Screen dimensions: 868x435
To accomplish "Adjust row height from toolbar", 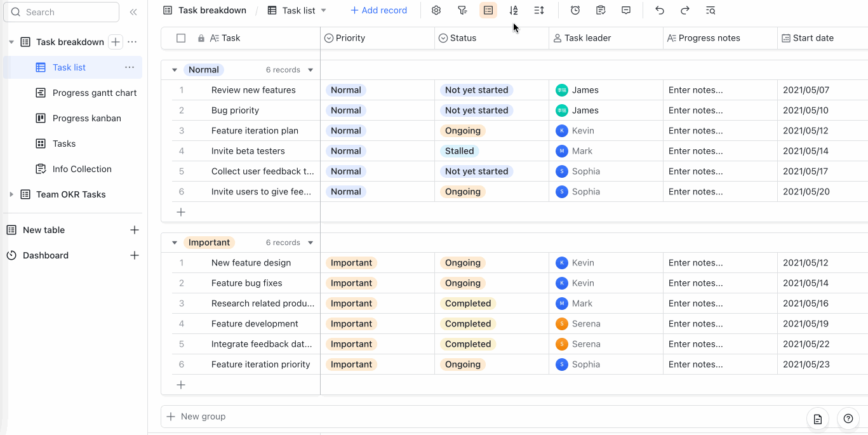I will [x=538, y=10].
